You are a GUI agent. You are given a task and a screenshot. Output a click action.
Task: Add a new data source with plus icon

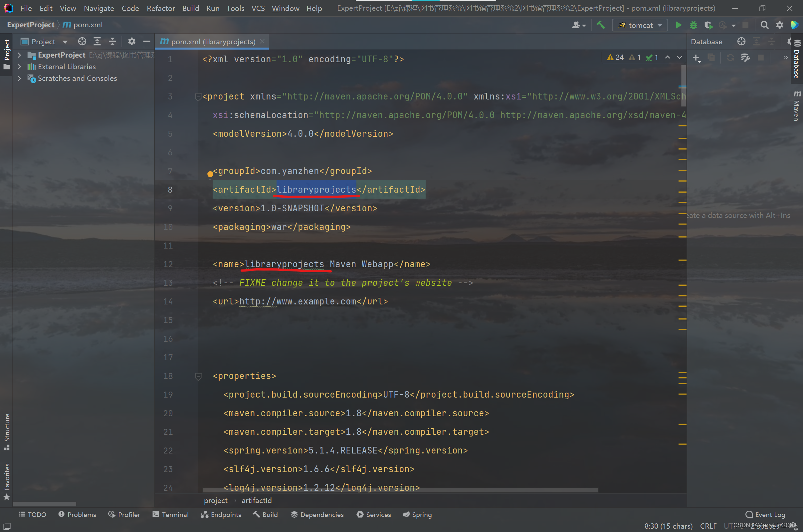pos(696,58)
